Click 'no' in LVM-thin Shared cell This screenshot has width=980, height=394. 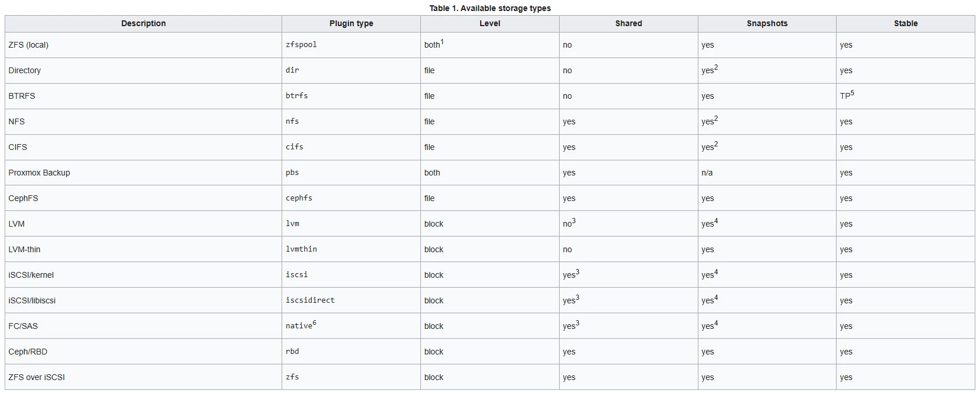pyautogui.click(x=567, y=250)
